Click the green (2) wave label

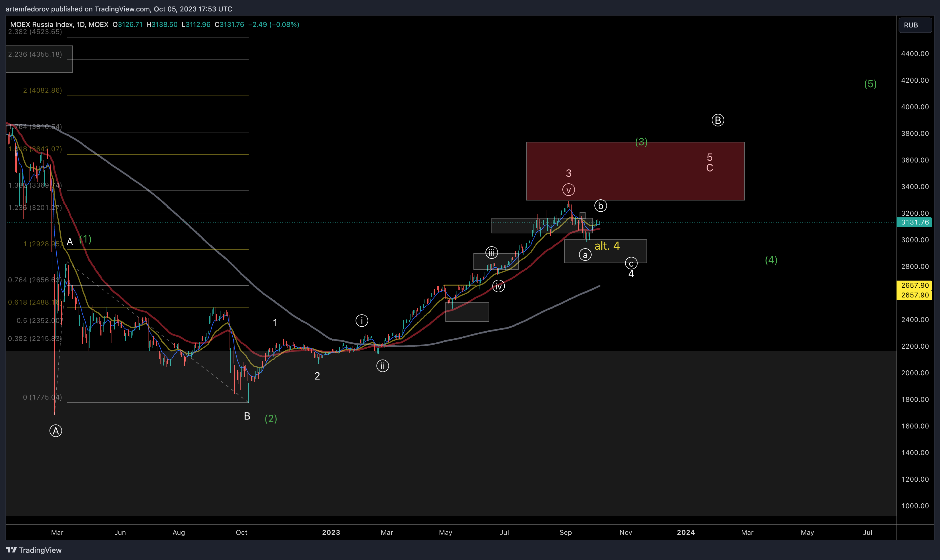click(271, 418)
